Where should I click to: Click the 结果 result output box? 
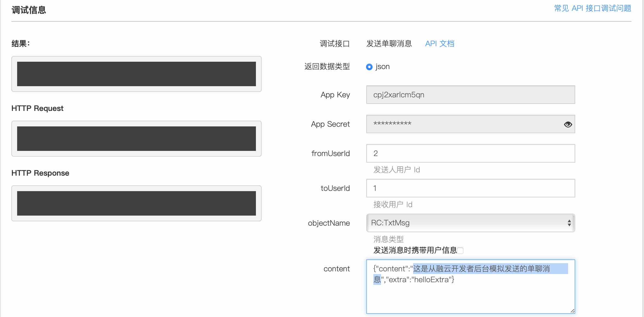click(136, 74)
